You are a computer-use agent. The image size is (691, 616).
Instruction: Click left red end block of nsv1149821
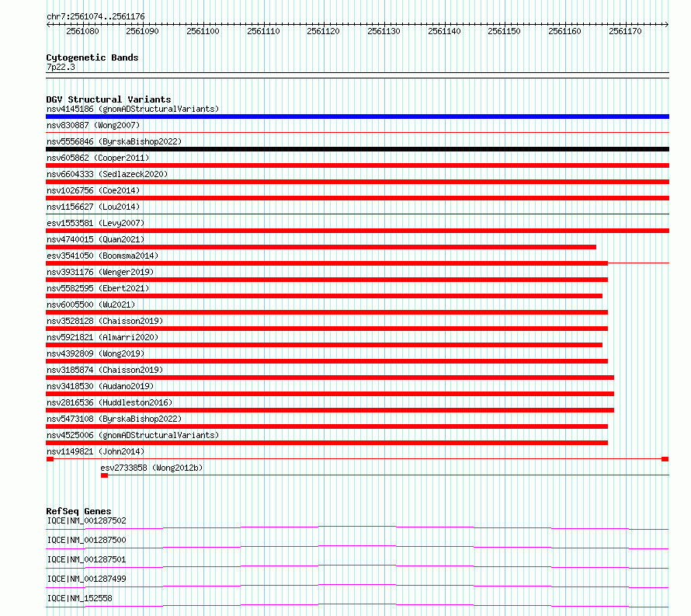(x=50, y=459)
